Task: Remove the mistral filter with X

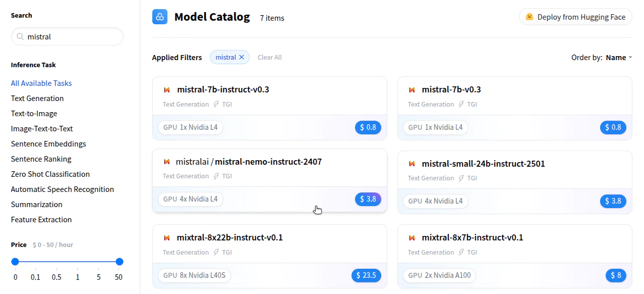Action: tap(242, 57)
